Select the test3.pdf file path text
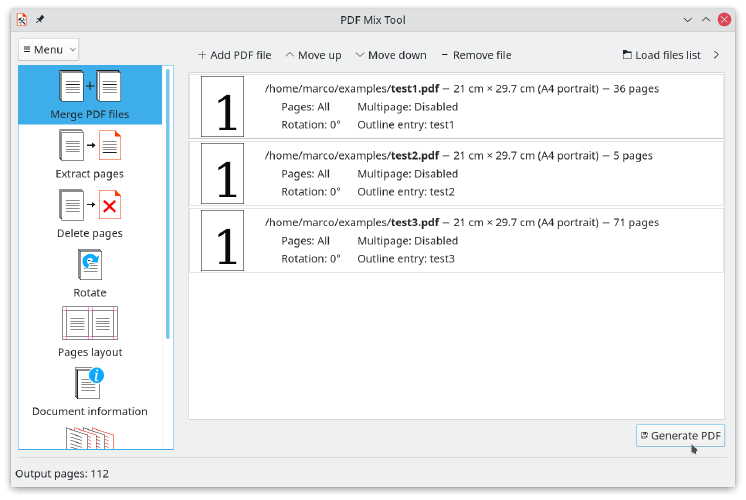Viewport: 746px width, 500px height. [x=352, y=223]
